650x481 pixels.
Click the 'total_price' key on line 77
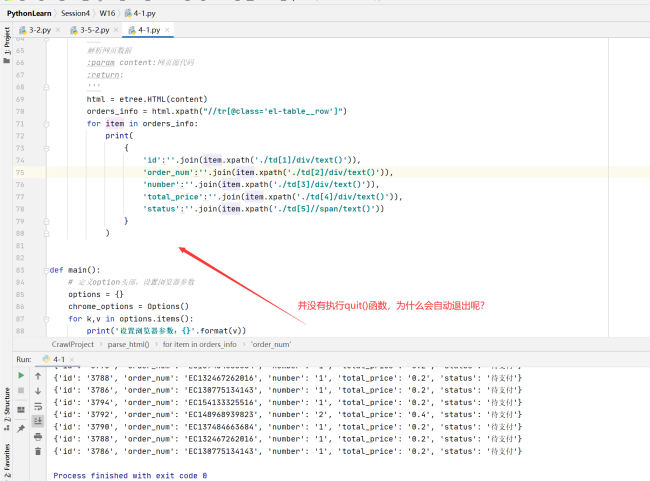tap(173, 197)
